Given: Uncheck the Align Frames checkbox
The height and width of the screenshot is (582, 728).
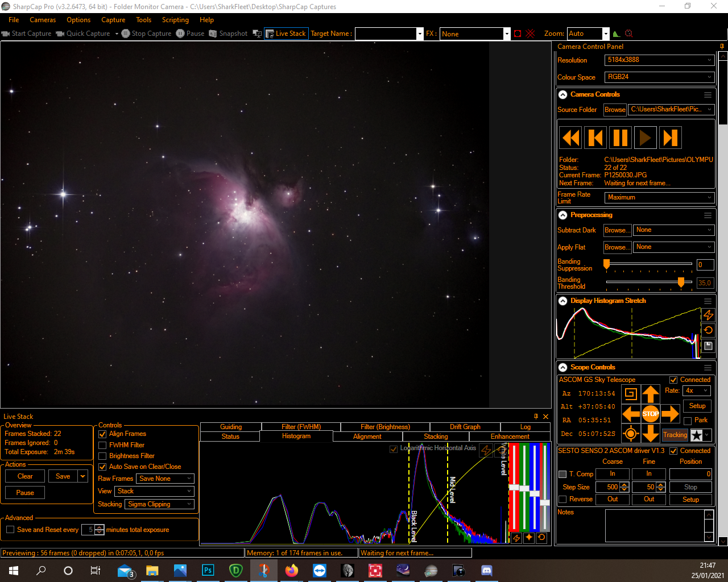Looking at the screenshot, I should point(103,434).
